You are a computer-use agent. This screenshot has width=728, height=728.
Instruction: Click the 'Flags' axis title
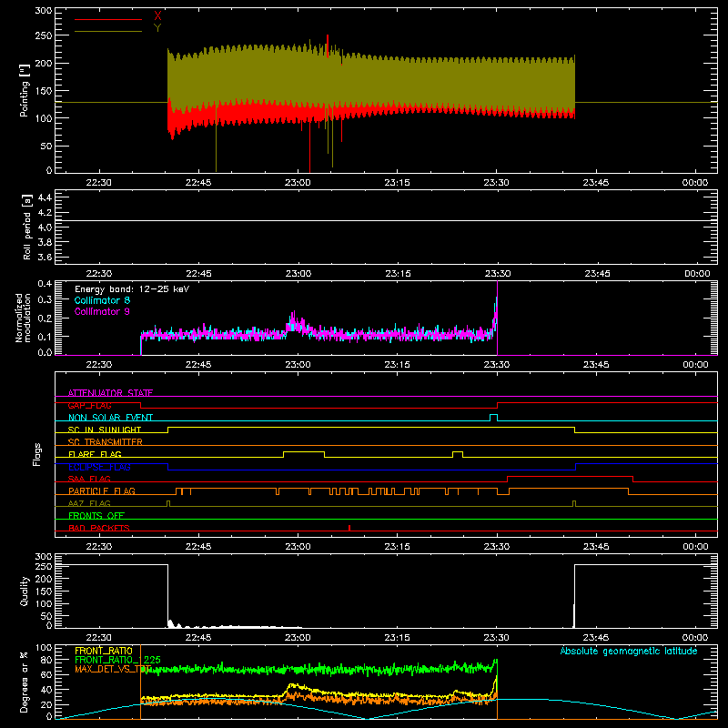click(x=36, y=454)
